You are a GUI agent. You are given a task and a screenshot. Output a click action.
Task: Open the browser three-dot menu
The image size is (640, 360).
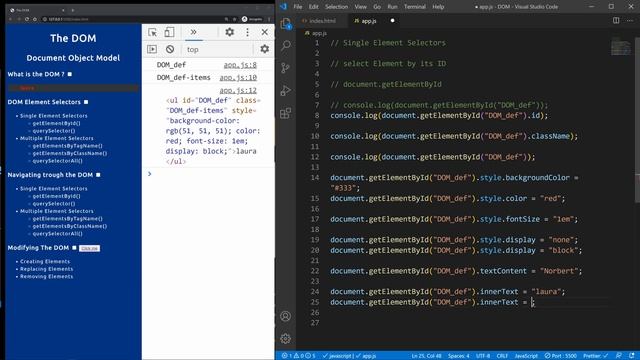click(269, 19)
